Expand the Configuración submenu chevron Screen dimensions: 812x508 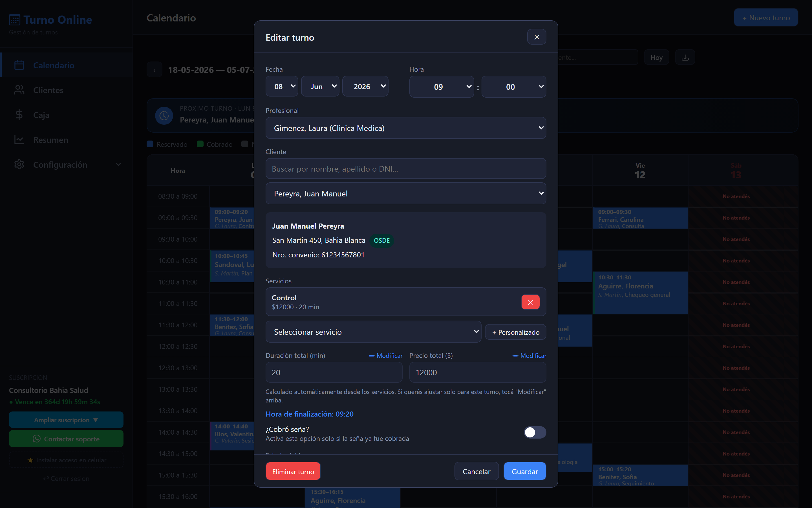point(118,165)
